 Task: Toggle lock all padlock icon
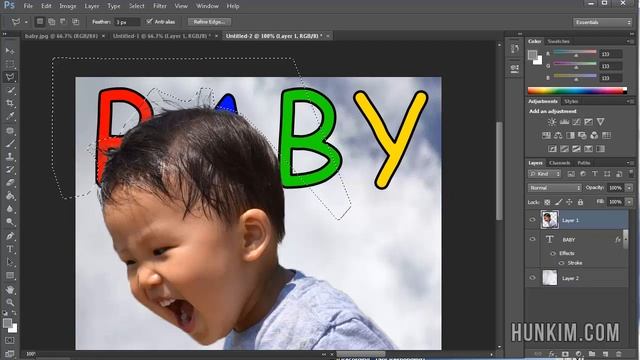coord(580,202)
